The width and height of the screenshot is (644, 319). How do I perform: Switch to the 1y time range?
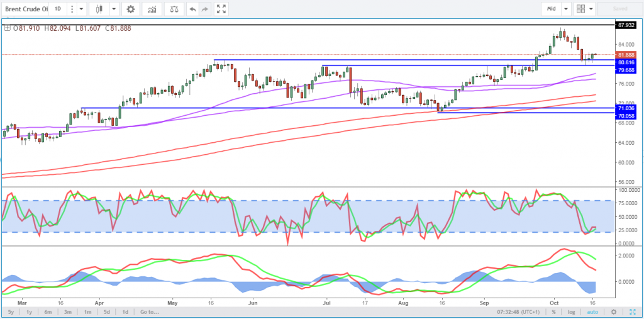(x=29, y=312)
